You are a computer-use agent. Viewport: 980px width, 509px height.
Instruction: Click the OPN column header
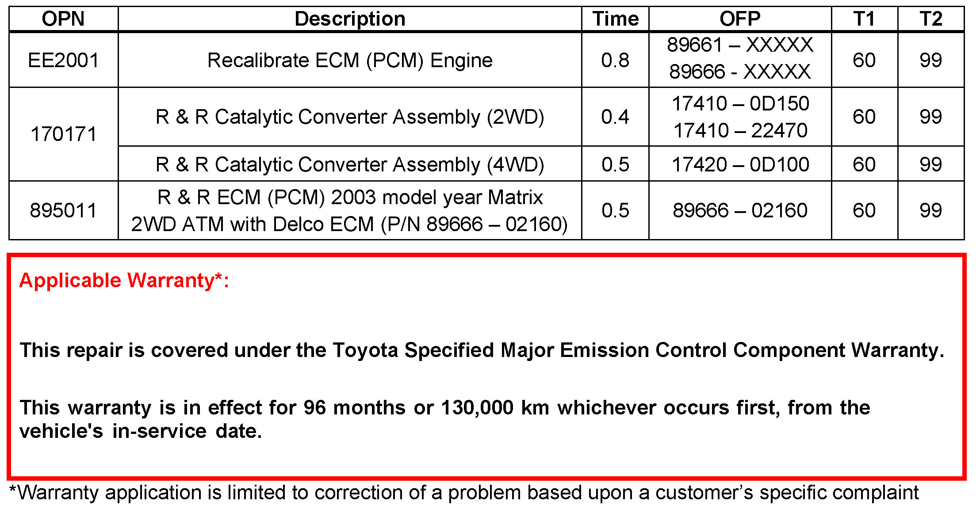(x=63, y=19)
